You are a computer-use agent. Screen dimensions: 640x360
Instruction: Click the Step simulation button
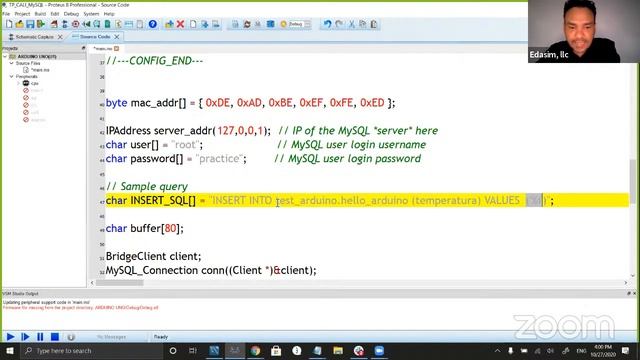coord(25,337)
